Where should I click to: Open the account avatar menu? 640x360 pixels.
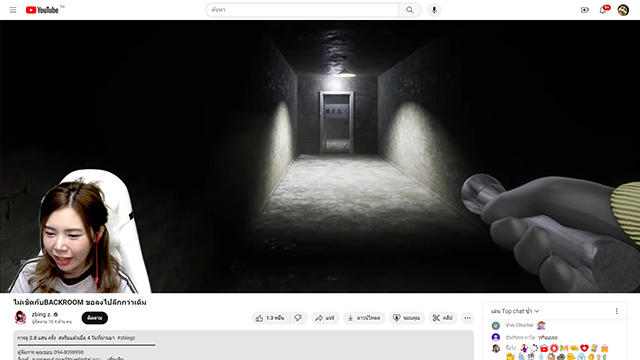[623, 10]
